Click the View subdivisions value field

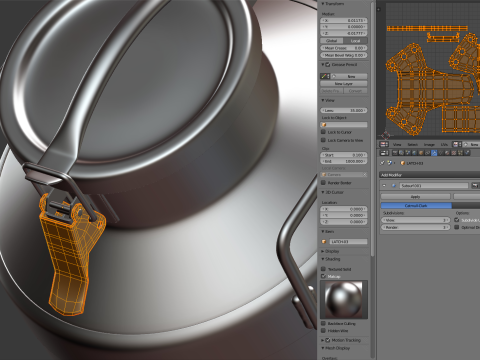(x=416, y=220)
